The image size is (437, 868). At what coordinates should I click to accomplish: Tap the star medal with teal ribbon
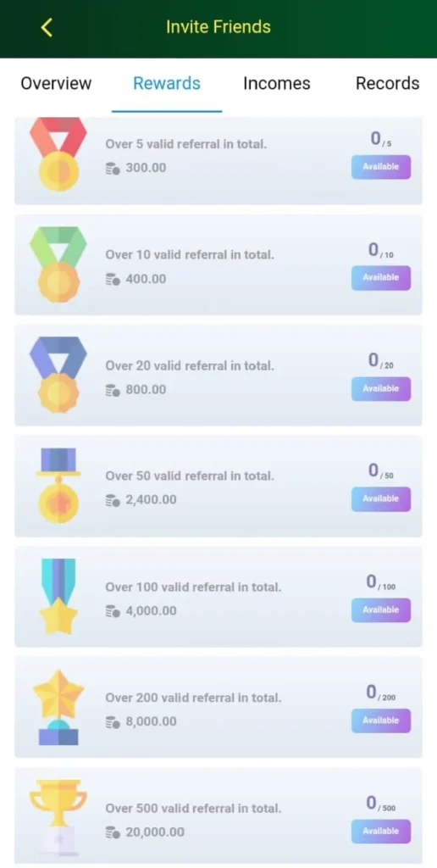58,596
